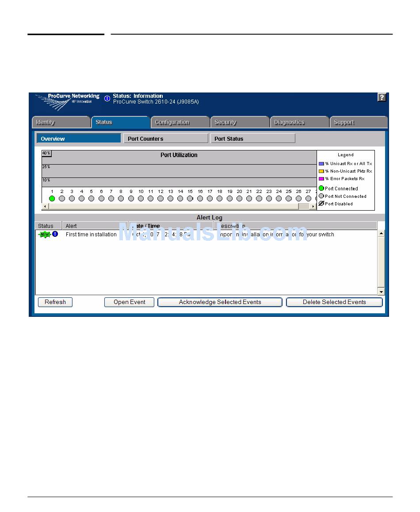Click the Unicast Rx or All Tx blue swatch
This screenshot has height=512, width=420.
tap(321, 164)
